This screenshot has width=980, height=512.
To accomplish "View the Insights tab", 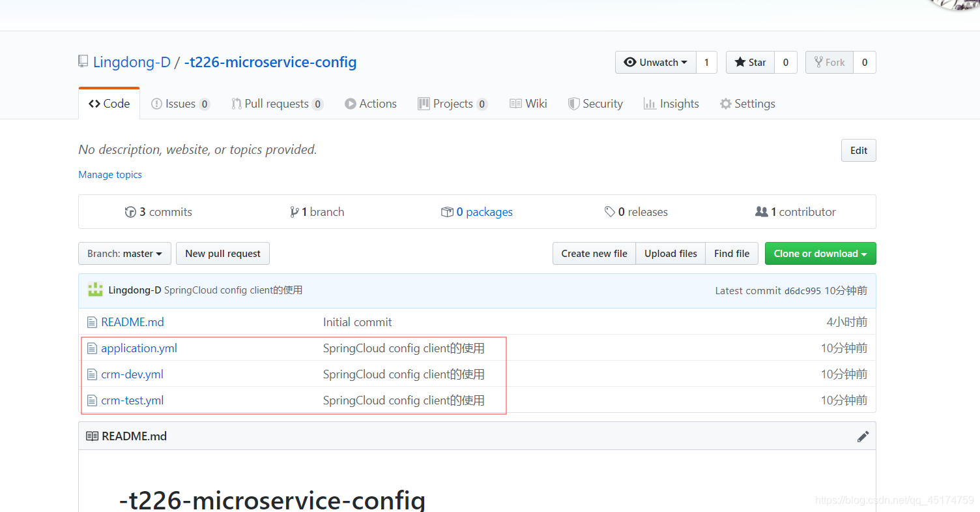I will tap(671, 104).
